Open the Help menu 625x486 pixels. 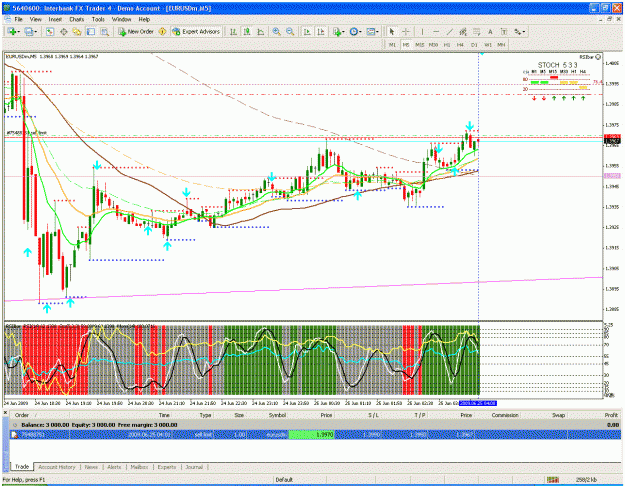pyautogui.click(x=144, y=19)
